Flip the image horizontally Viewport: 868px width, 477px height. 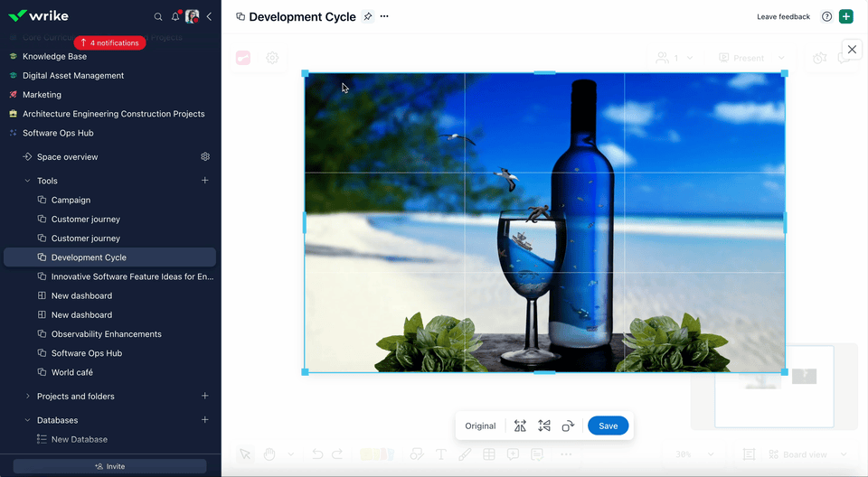coord(520,426)
